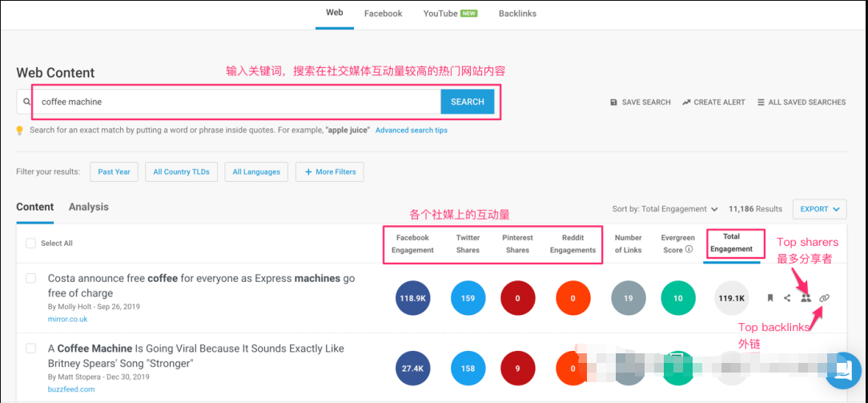This screenshot has width=868, height=403.
Task: Check the box beside the Costa coffee article
Action: pos(30,278)
